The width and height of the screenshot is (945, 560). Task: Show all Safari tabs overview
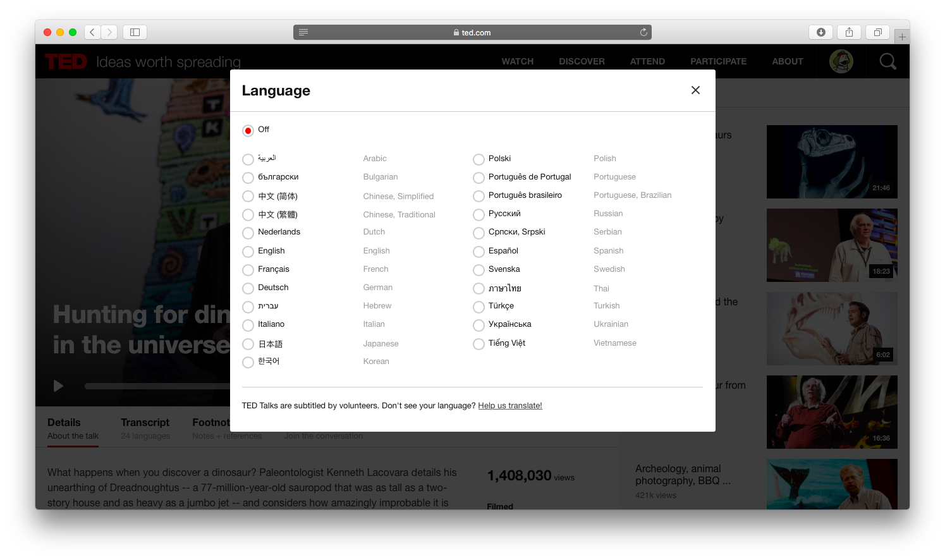(878, 32)
